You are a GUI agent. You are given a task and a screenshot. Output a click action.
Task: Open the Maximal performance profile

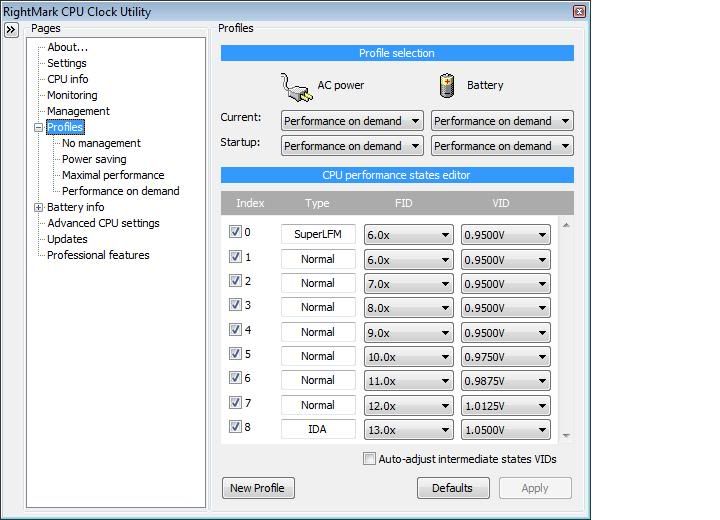tap(113, 175)
